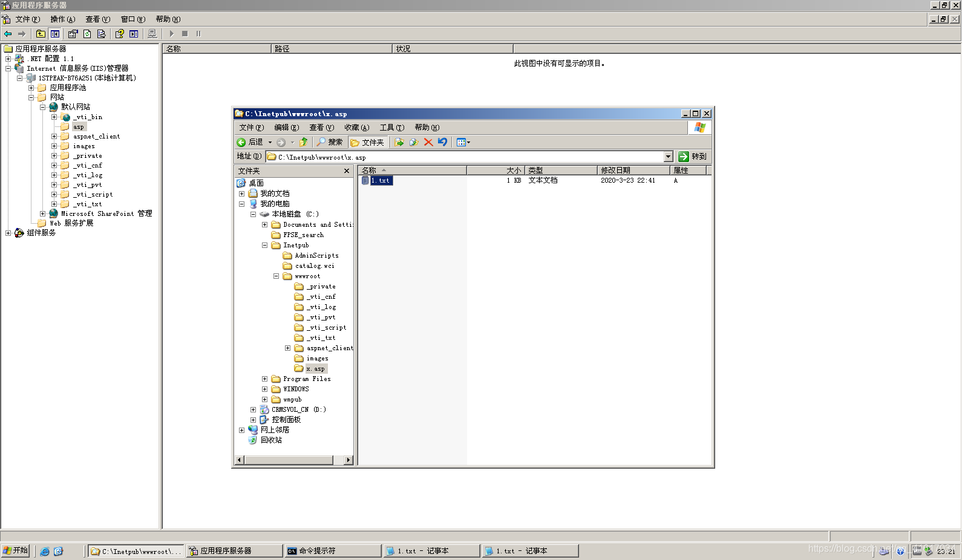Viewport: 962px width, 560px height.
Task: Click the Copy To folder icon in Explorer toolbar
Action: (x=414, y=142)
